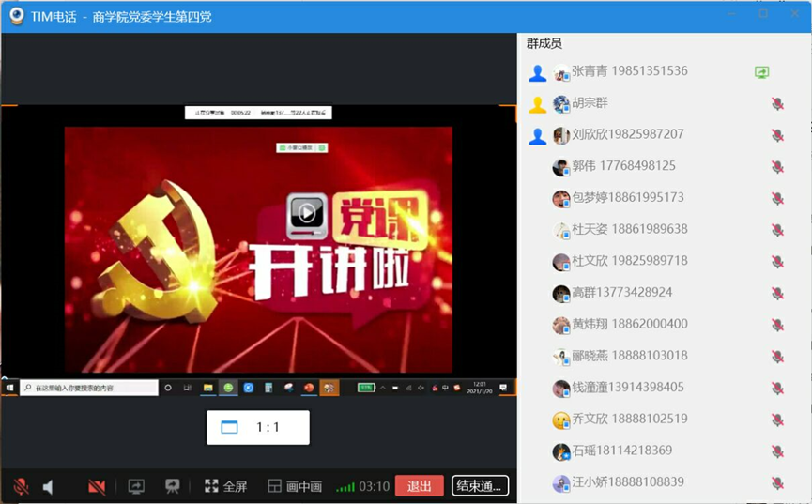
Task: Click 张青青's avatar in member list
Action: (x=561, y=73)
